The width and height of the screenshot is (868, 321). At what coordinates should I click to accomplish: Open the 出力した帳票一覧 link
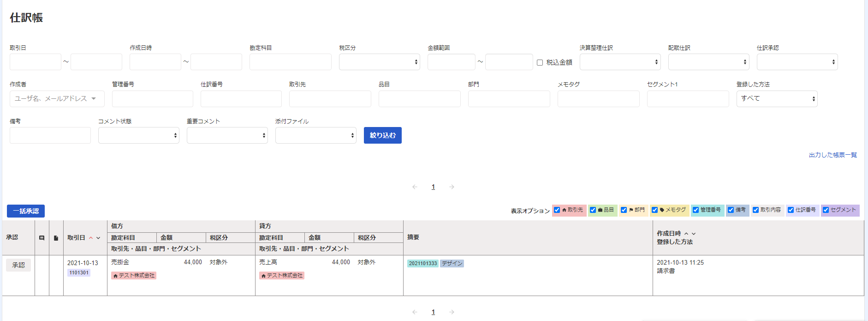[x=832, y=155]
